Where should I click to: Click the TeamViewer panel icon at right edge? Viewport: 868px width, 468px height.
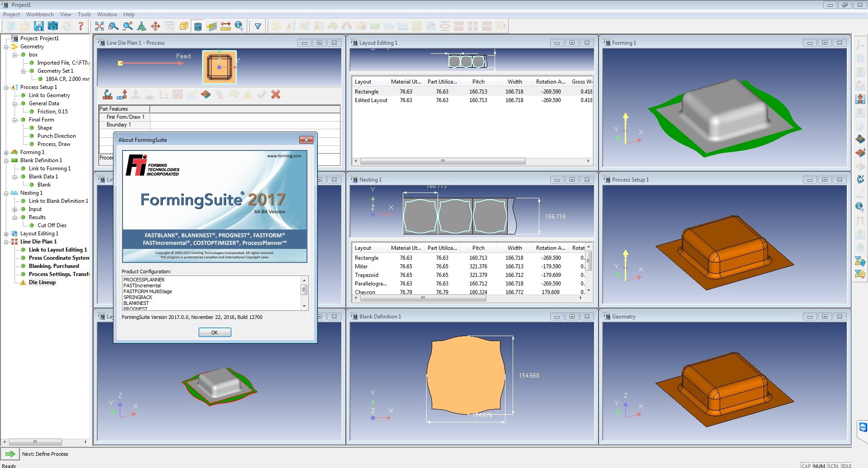point(863,427)
